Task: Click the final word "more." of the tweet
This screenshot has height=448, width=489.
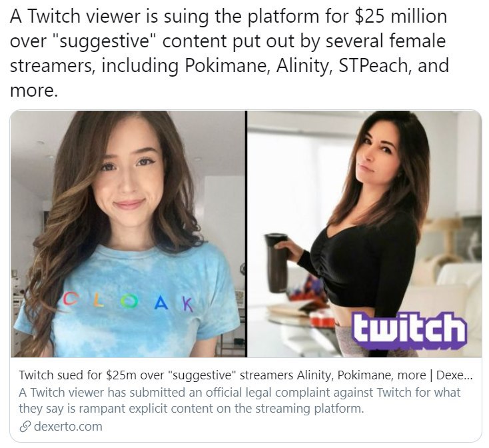Action: (34, 91)
